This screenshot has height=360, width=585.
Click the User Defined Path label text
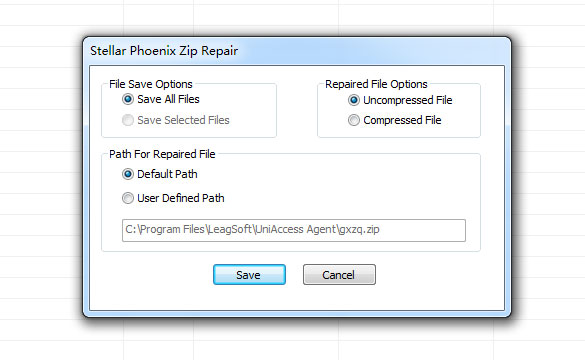[x=181, y=198]
